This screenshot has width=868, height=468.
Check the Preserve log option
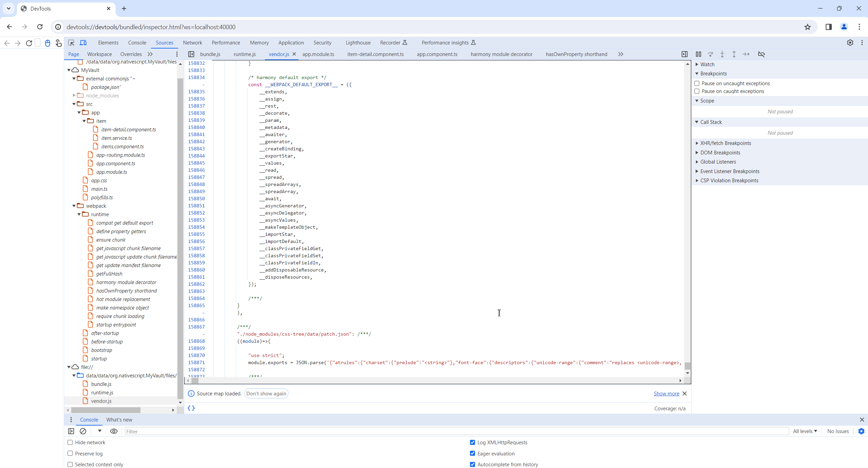70,453
